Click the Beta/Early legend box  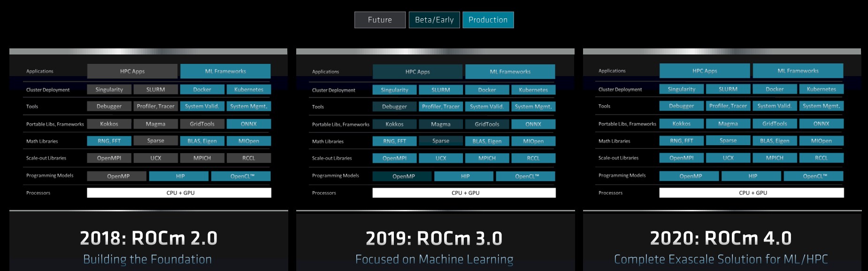click(434, 20)
